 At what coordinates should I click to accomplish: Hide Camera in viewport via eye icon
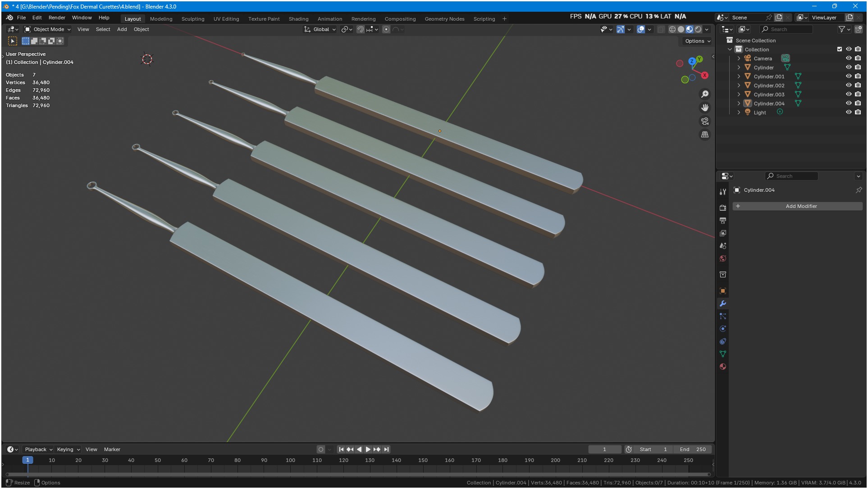pyautogui.click(x=849, y=58)
